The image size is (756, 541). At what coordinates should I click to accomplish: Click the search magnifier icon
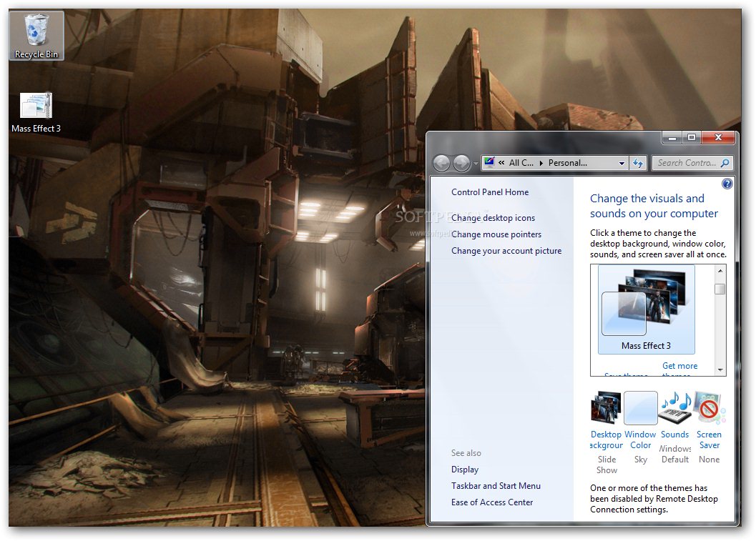[725, 164]
